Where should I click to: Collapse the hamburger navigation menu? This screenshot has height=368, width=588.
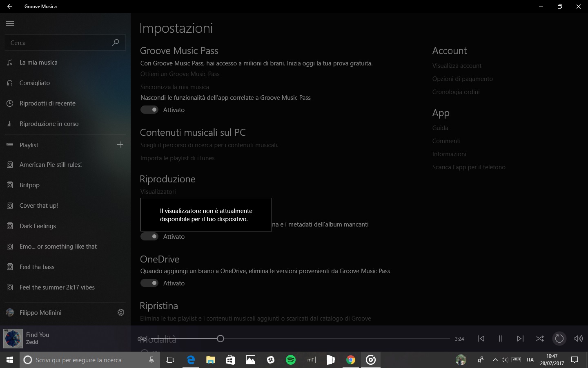(10, 24)
